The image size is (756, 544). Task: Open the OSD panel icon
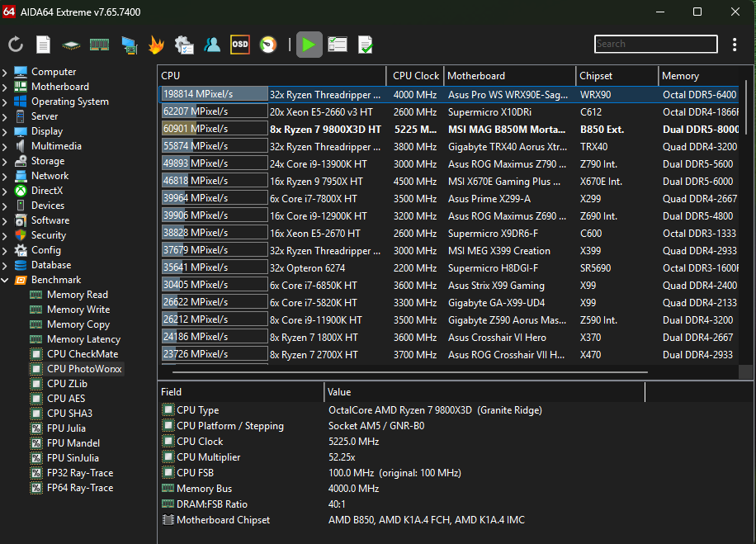[x=240, y=45]
